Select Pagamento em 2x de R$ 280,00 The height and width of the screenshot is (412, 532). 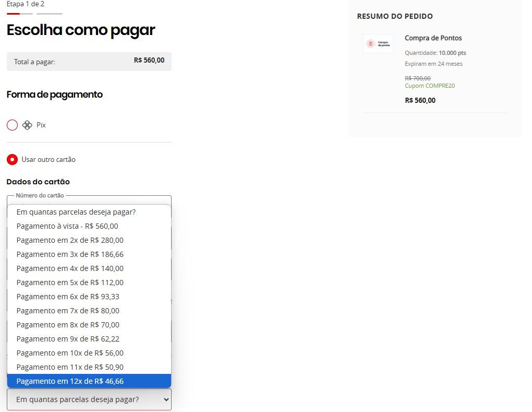(x=89, y=240)
